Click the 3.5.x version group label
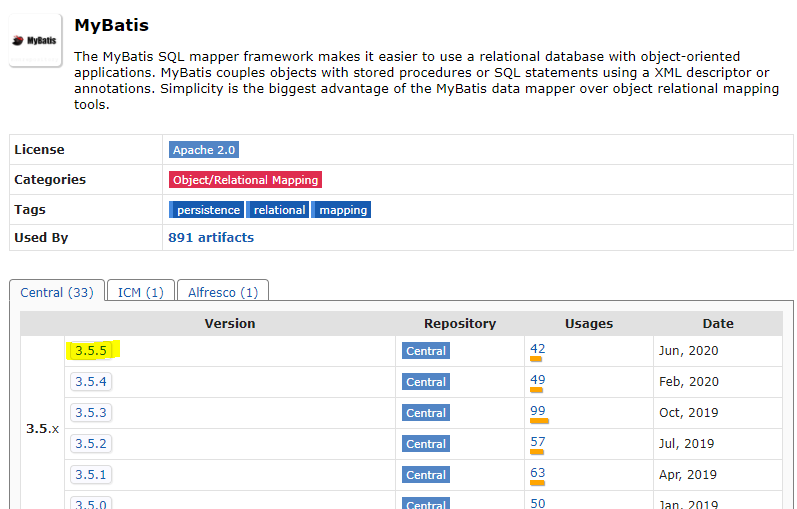 pos(42,429)
